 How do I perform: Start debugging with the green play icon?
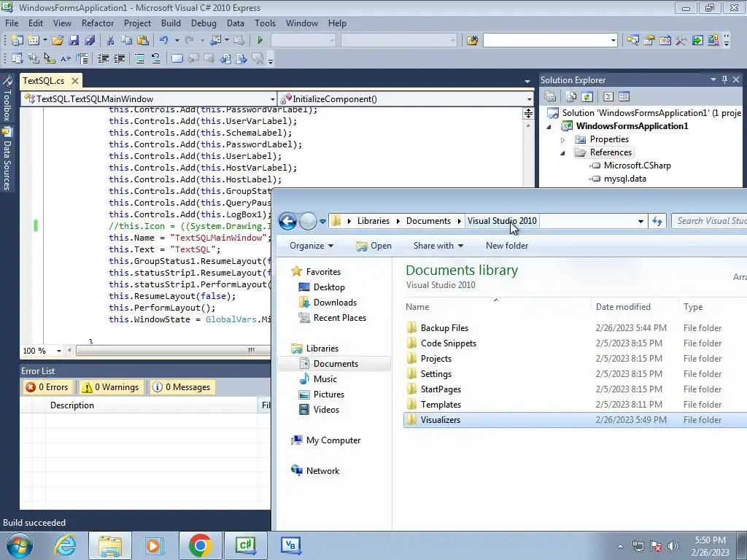click(x=260, y=41)
